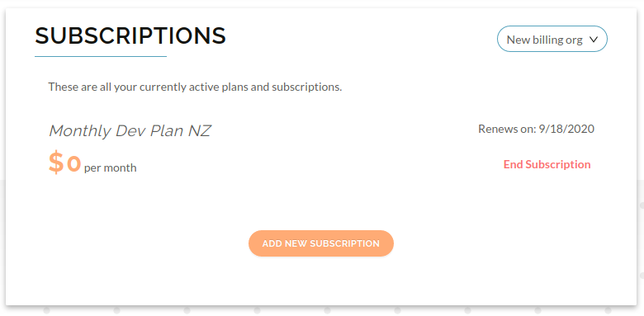Click the chevron arrow beside New billing org
This screenshot has width=644, height=316.
point(593,40)
